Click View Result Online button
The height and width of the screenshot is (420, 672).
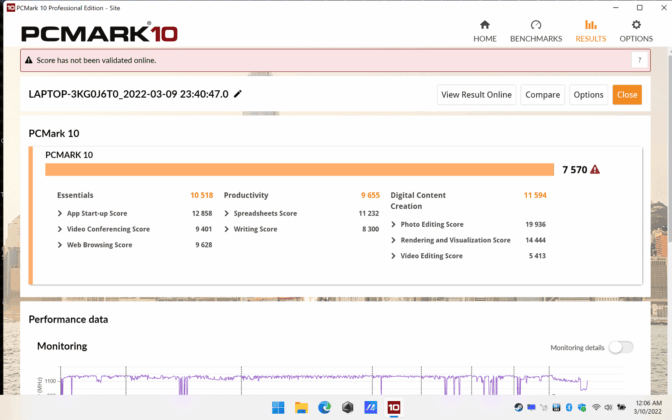coord(477,95)
